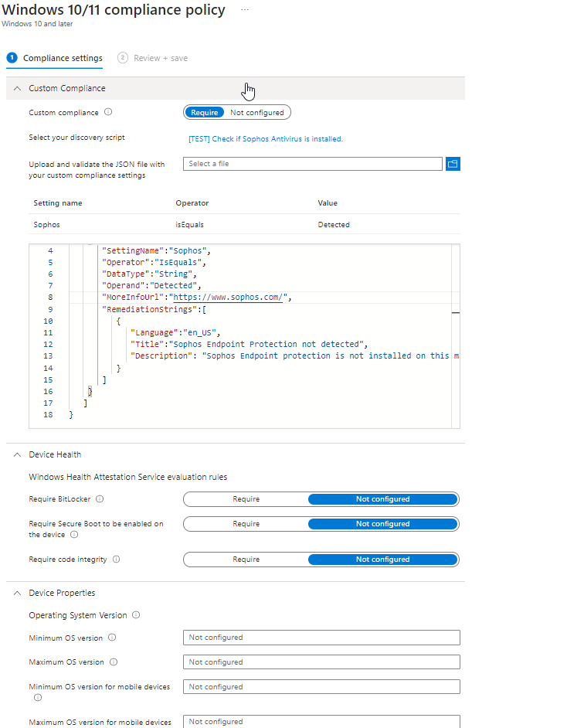The height and width of the screenshot is (728, 567).
Task: Click the Operator column header
Action: [x=192, y=203]
